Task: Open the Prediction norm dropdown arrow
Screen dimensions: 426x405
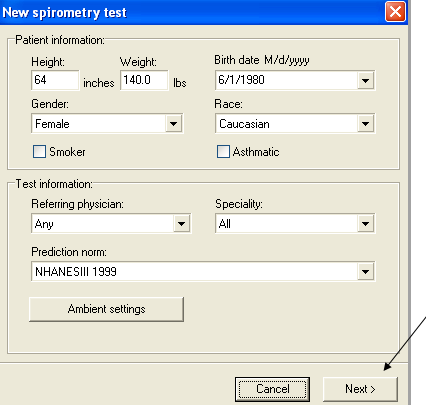Action: [x=365, y=272]
